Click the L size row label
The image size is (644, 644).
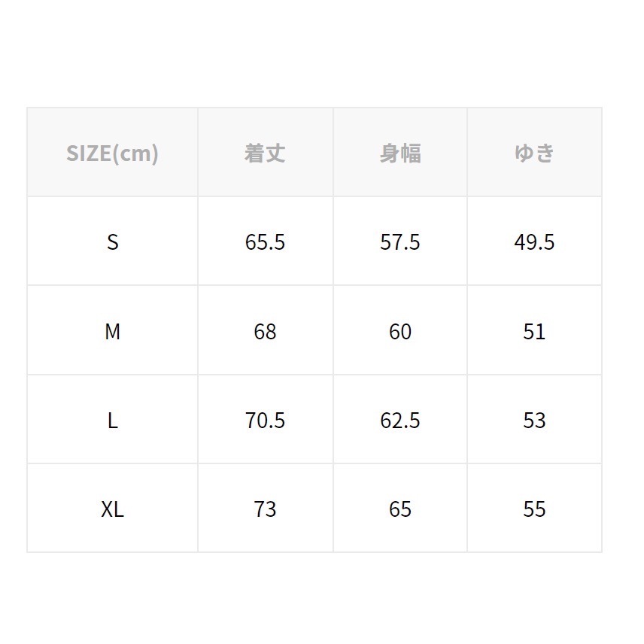click(113, 421)
